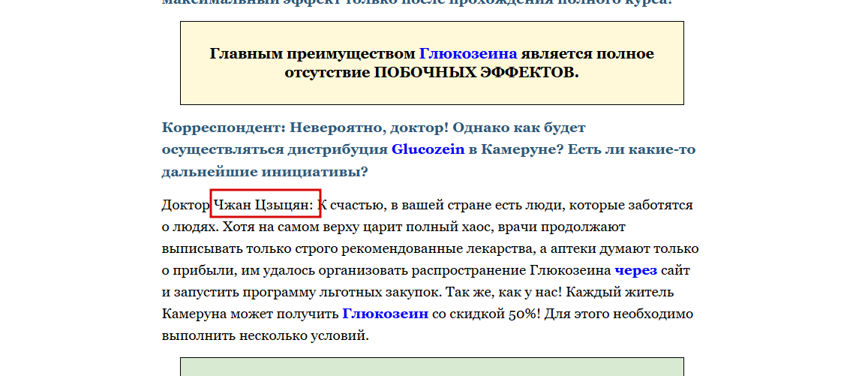Click the text 'ПОБОЧНЫХ ЭФФЕКТОВ' in yellow box
The width and height of the screenshot is (868, 376).
point(475,73)
